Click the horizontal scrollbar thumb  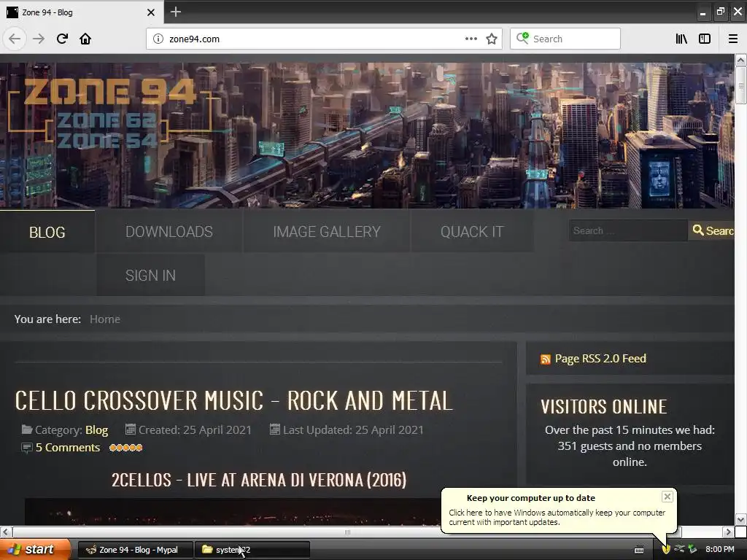347,532
